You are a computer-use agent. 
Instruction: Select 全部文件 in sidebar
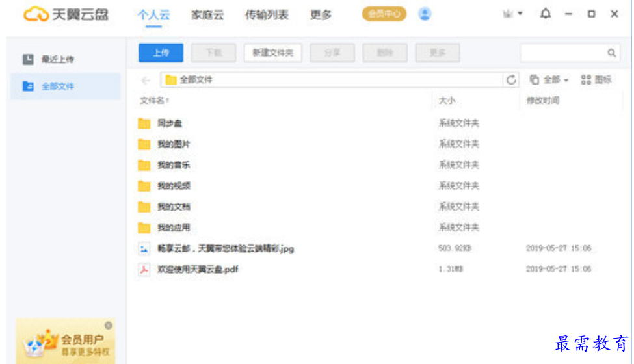[x=66, y=86]
